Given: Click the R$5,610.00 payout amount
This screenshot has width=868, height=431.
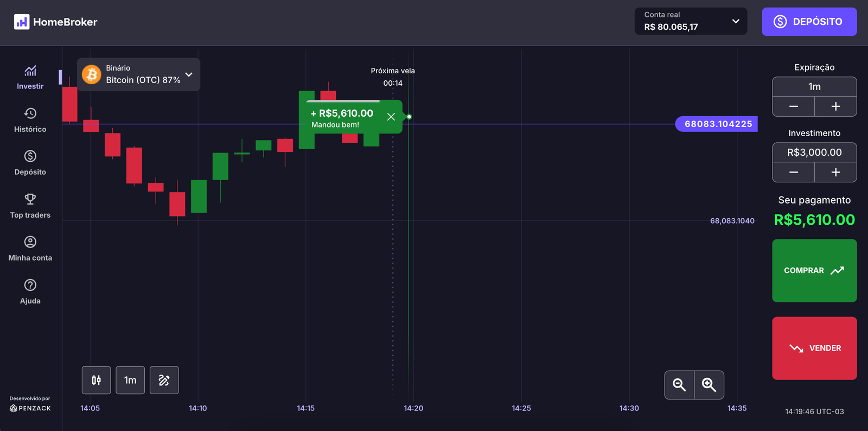Looking at the screenshot, I should [x=814, y=220].
